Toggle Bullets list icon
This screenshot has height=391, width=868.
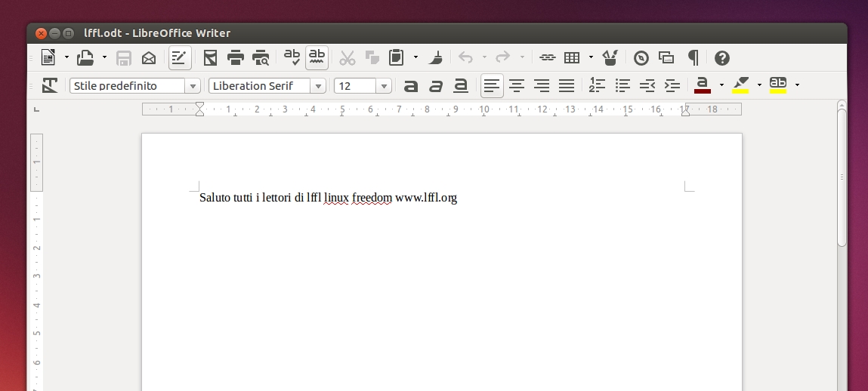622,86
